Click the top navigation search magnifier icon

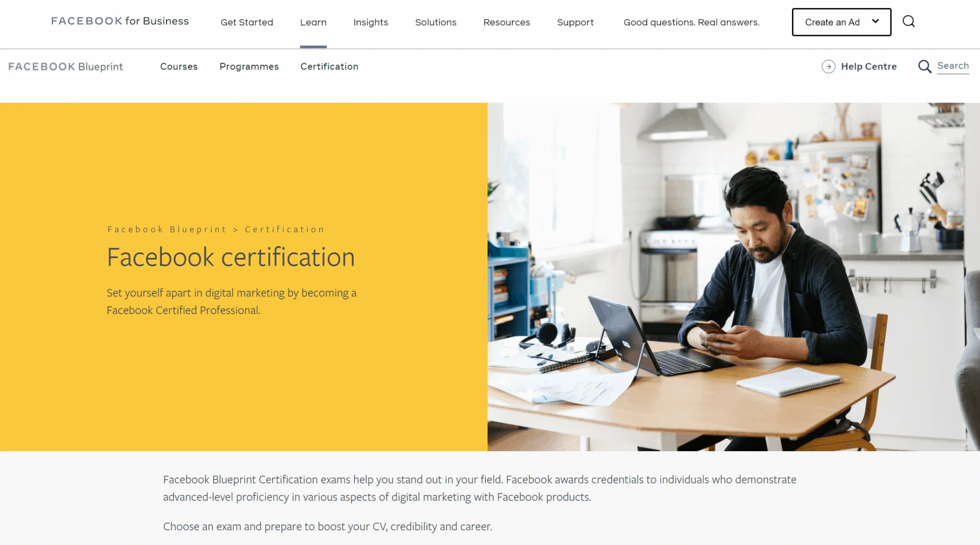click(908, 22)
